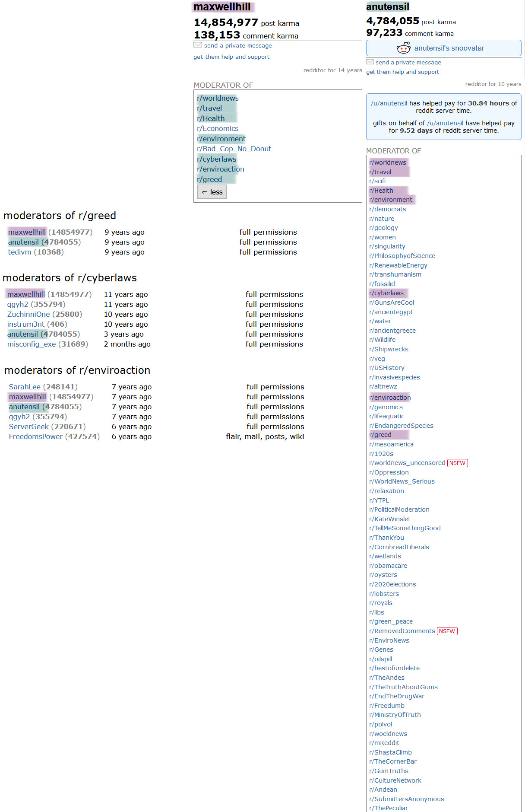Open instrum3nt in r/cyberlaws moderators
Viewport: 525px width, 812px height.
25,324
